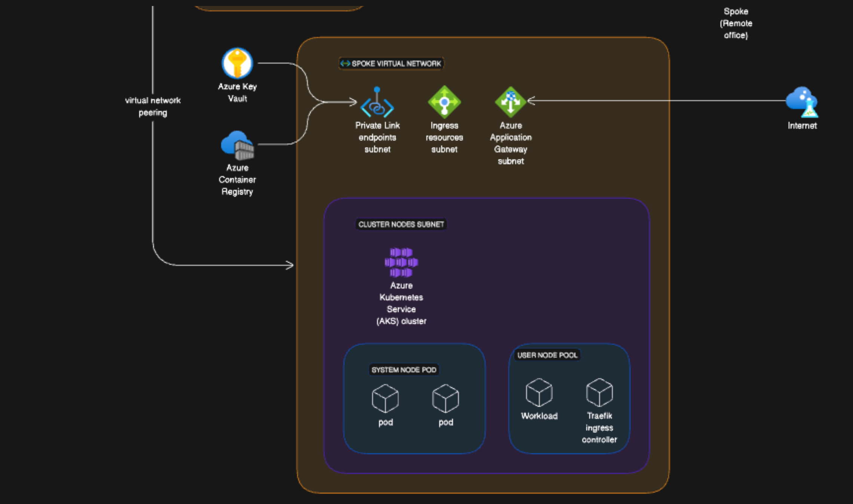Select the Workload cube icon
Screen dimensions: 853x504
(539, 392)
